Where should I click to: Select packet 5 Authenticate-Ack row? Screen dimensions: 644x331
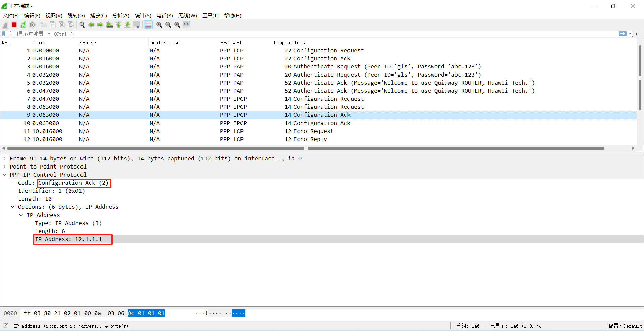[318, 83]
